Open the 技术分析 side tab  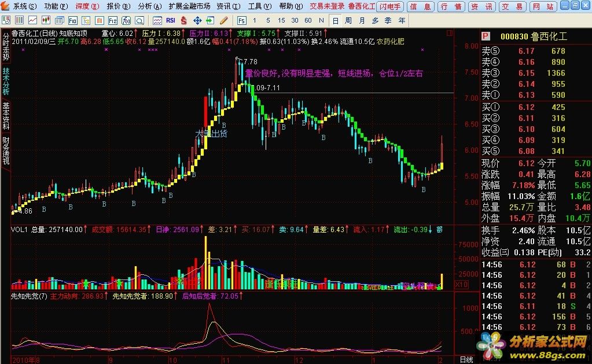6,81
